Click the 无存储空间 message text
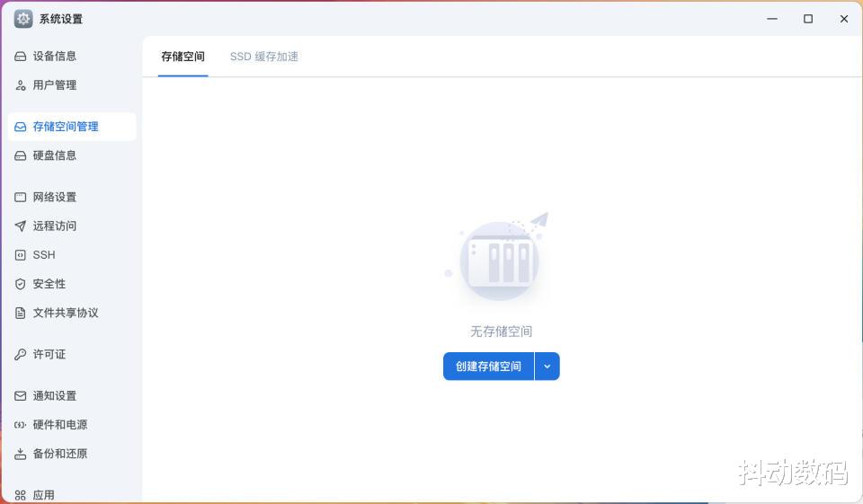Image resolution: width=863 pixels, height=504 pixels. [501, 332]
